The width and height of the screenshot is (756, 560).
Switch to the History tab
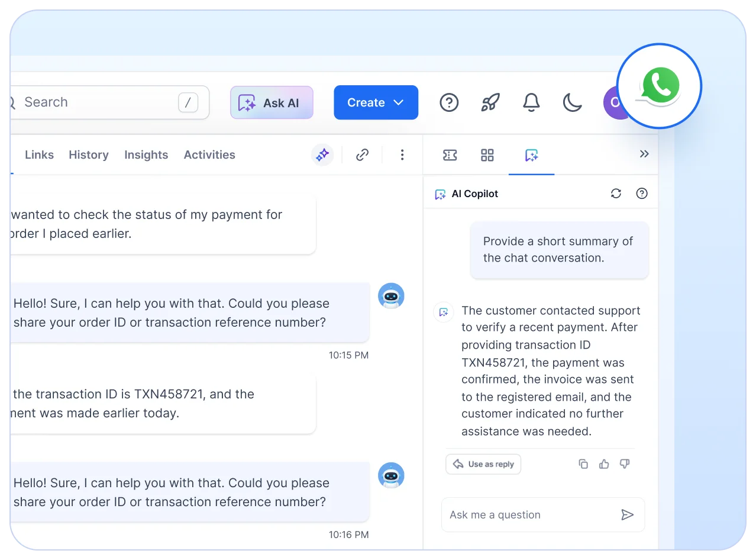(x=88, y=155)
